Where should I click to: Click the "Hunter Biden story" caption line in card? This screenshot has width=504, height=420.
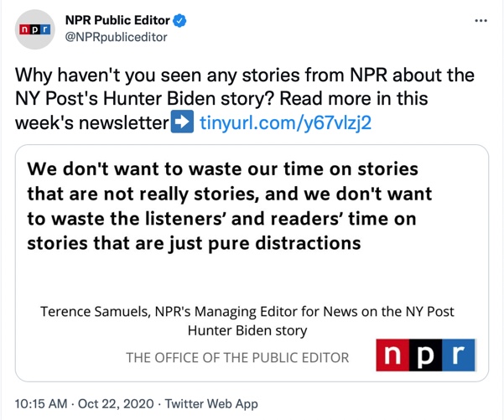[247, 330]
